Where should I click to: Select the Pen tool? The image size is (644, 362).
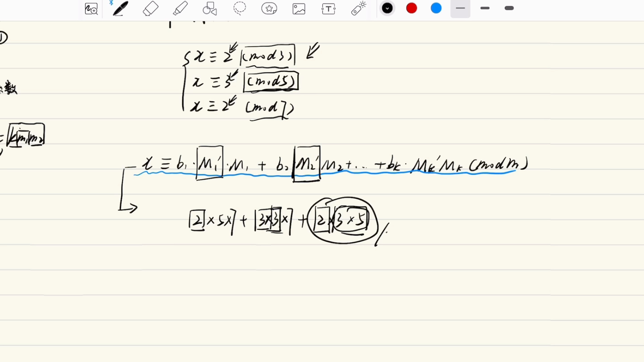(x=120, y=8)
